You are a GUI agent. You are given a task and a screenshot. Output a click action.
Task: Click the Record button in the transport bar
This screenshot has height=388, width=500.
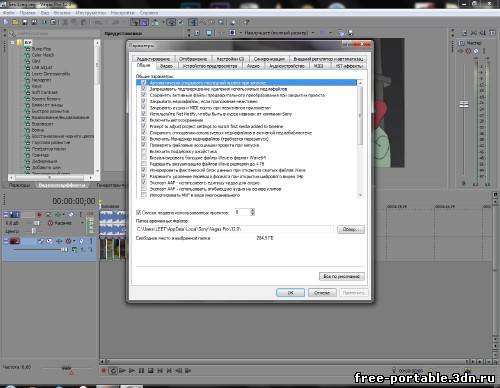(x=104, y=371)
